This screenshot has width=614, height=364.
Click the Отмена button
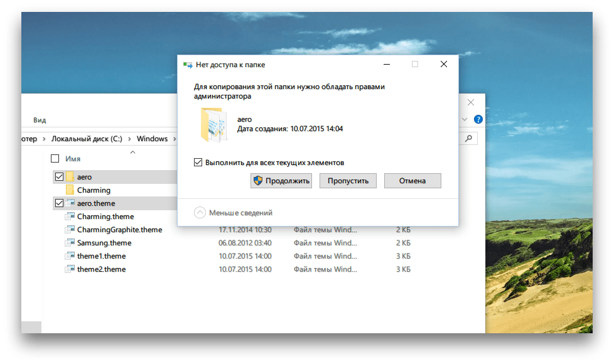pos(412,181)
